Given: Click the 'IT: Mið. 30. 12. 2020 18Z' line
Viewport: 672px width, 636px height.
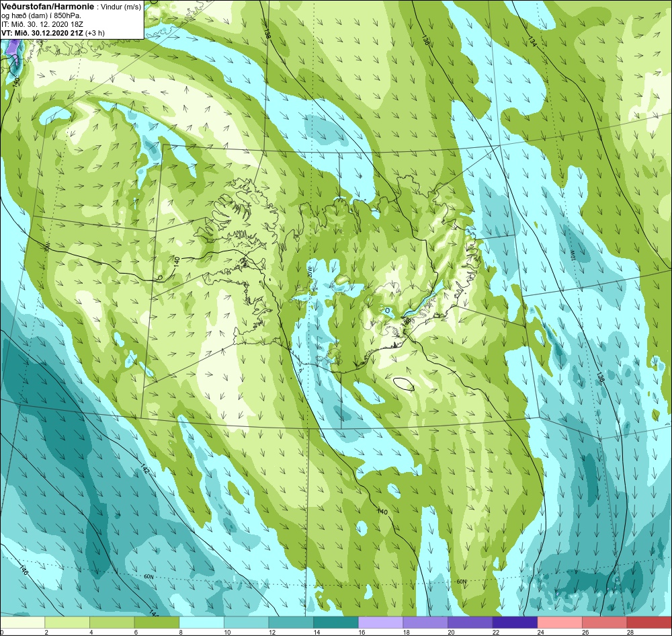Looking at the screenshot, I should [x=41, y=24].
